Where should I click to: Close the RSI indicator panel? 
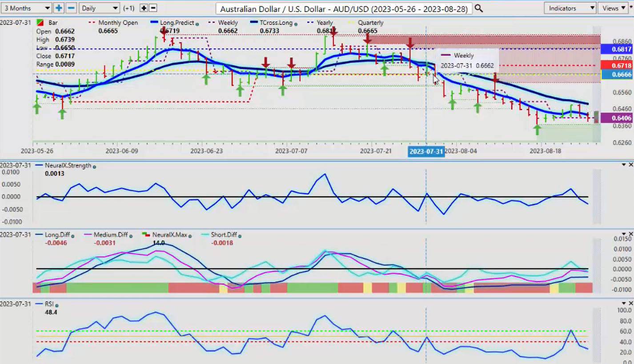click(630, 303)
